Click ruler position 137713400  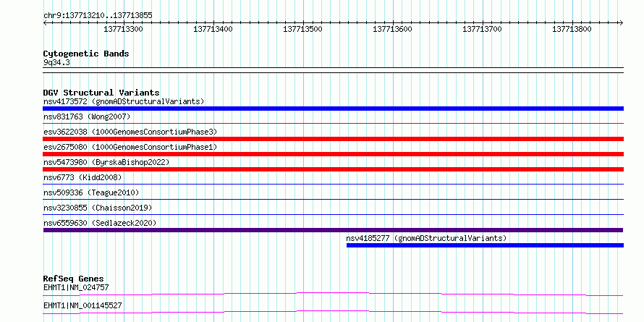point(213,29)
